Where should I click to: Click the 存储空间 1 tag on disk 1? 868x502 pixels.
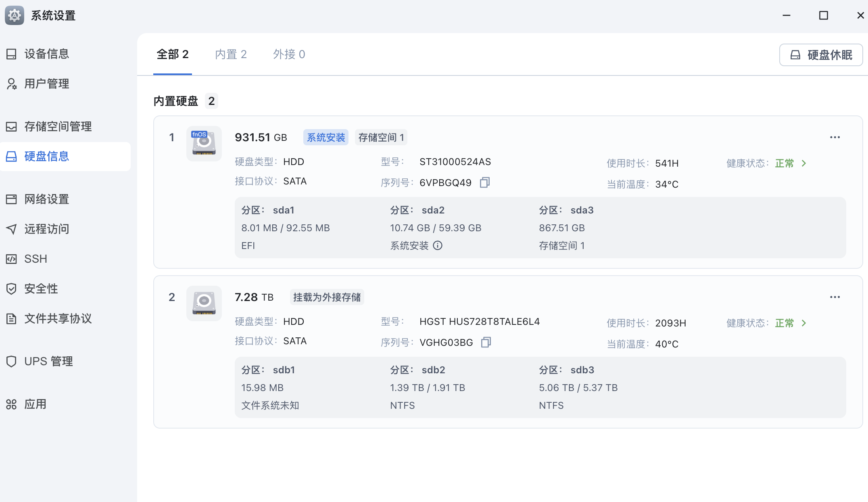tap(381, 137)
